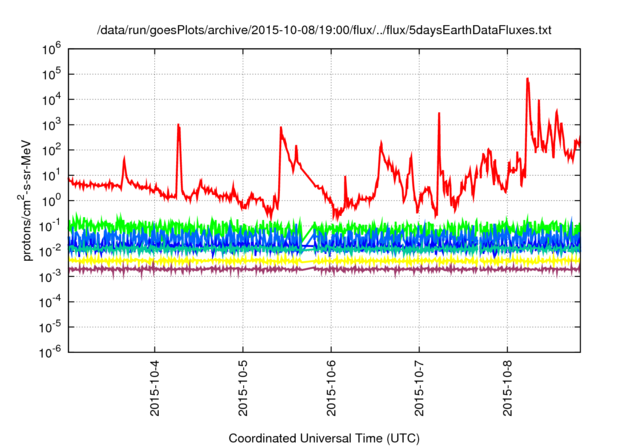Click the 2015-10-7 date label

click(x=419, y=388)
